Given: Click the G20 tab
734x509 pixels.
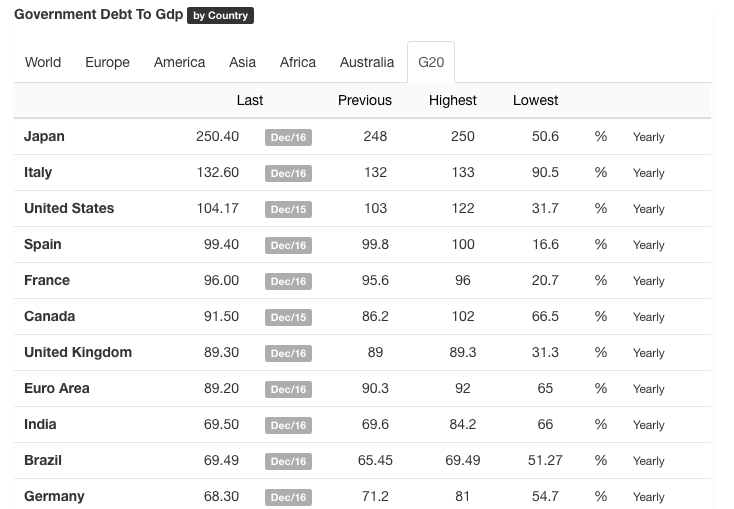Looking at the screenshot, I should (431, 62).
